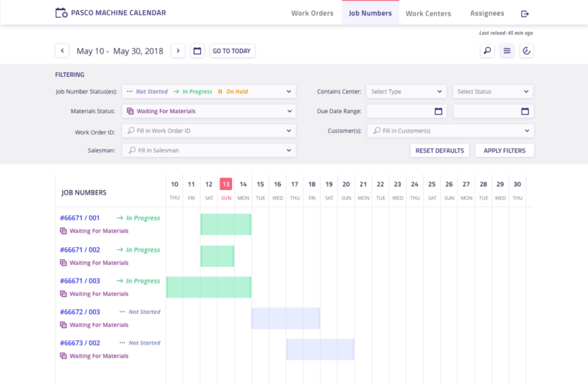Click the Reset Defaults button
588x384 pixels.
click(x=440, y=150)
